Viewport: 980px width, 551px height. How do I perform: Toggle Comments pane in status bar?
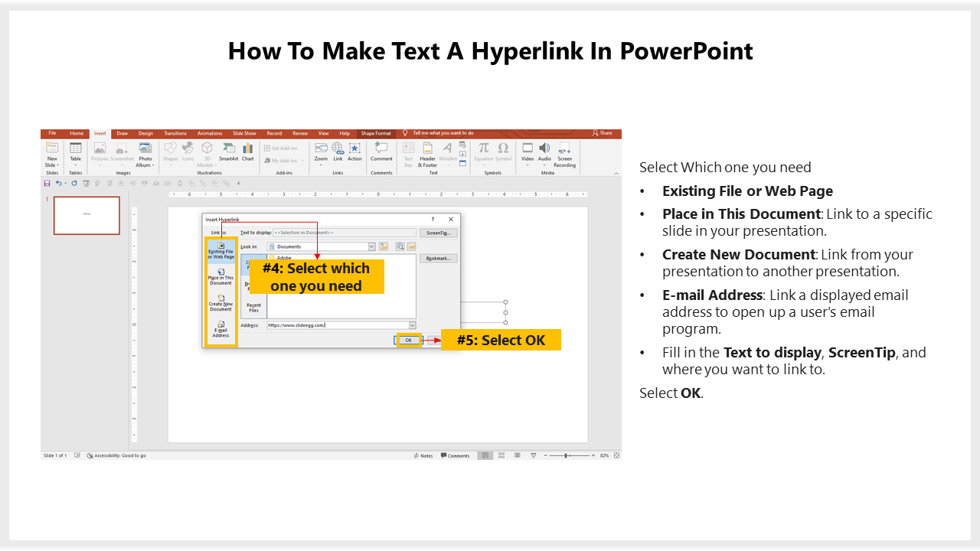pyautogui.click(x=456, y=455)
